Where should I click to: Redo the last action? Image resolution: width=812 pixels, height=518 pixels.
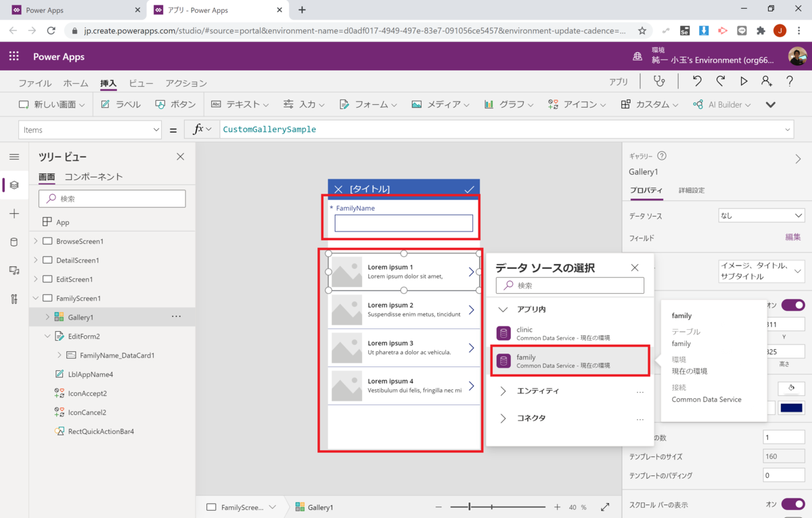click(721, 81)
